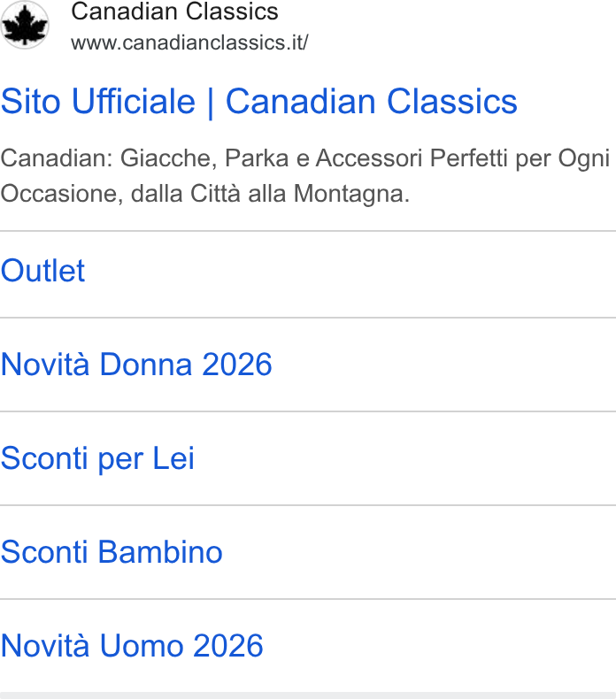
Task: Click the word Uomo in the sitelinks
Action: coord(142,646)
